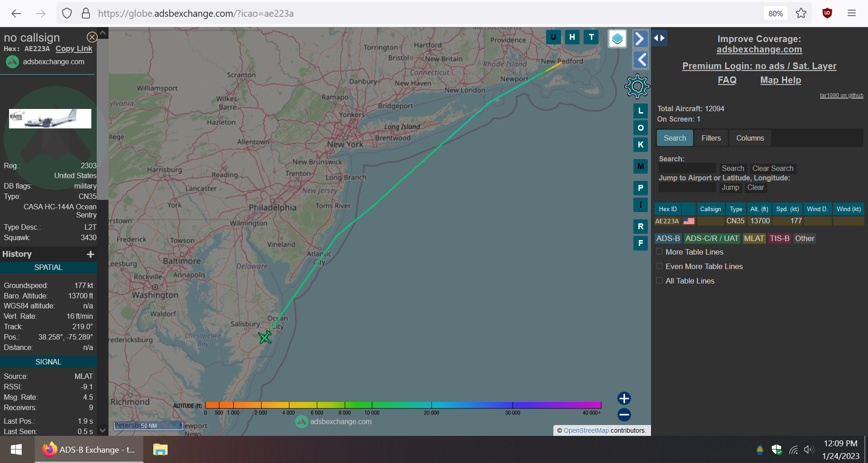
Task: Sort table by Hex ID column
Action: click(668, 209)
